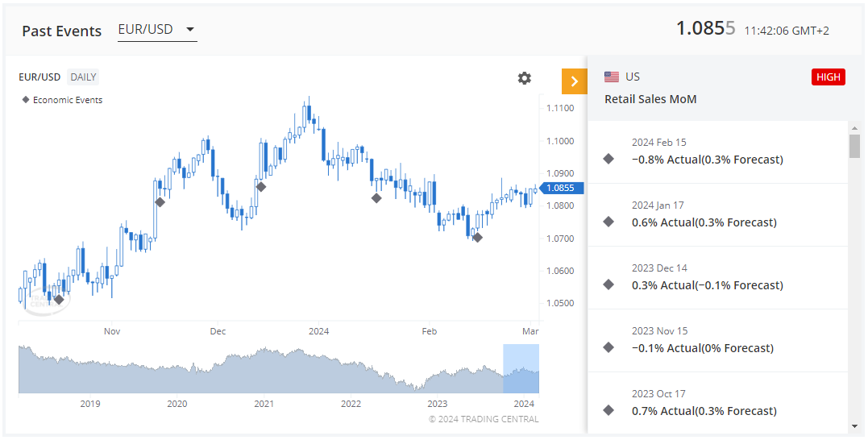Select the 2023 Oct 17 retail sales event

tap(717, 403)
